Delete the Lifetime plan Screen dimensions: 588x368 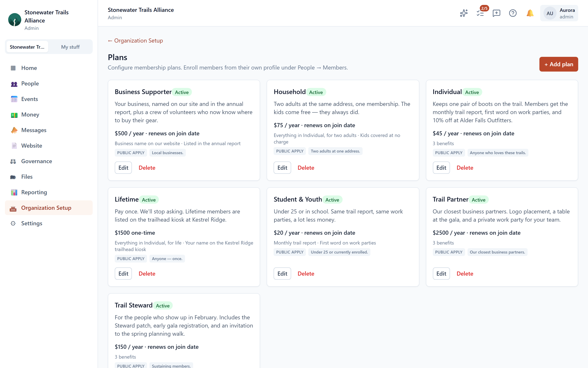coord(147,274)
